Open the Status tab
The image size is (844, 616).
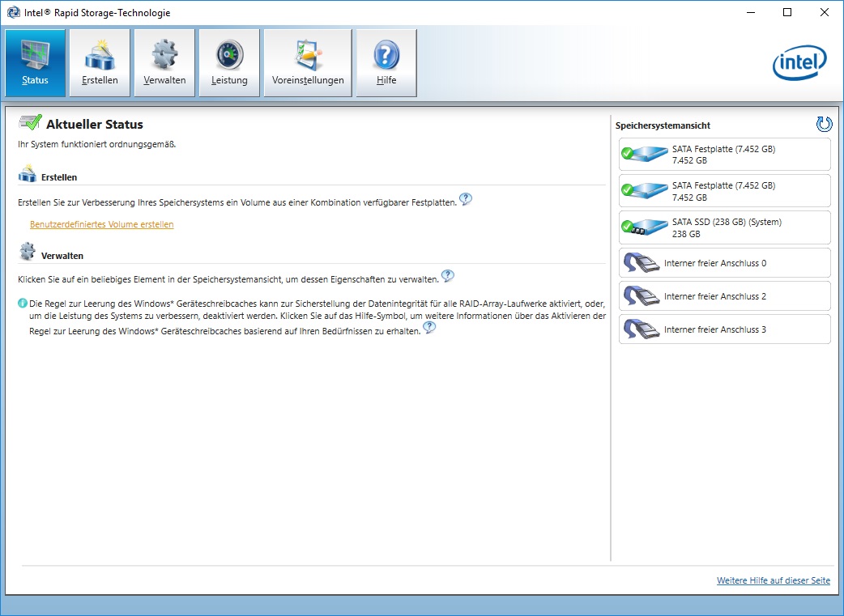[x=35, y=63]
